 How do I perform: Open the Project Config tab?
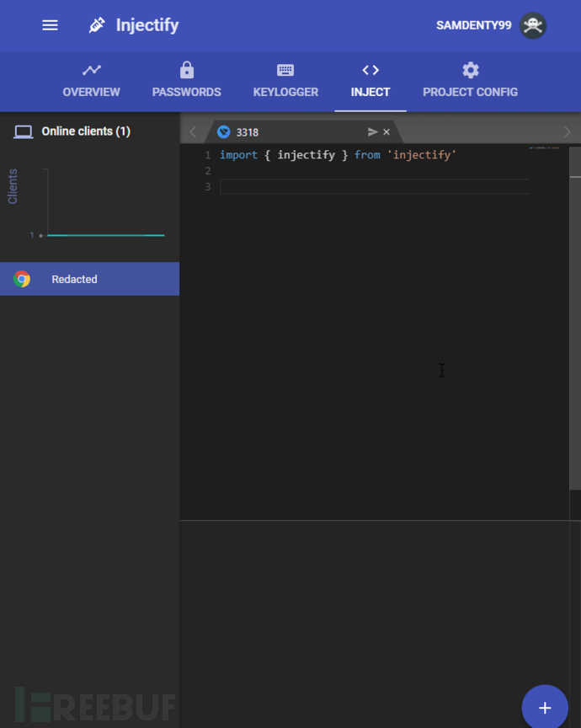[470, 81]
